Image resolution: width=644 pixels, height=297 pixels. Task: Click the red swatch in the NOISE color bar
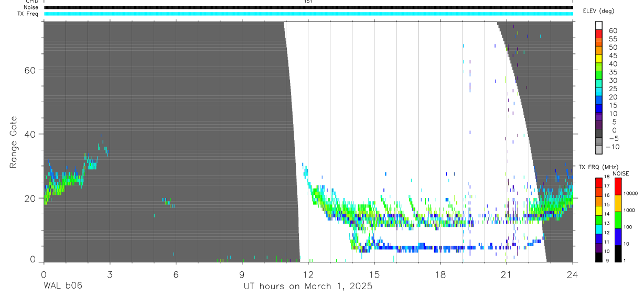pyautogui.click(x=618, y=186)
